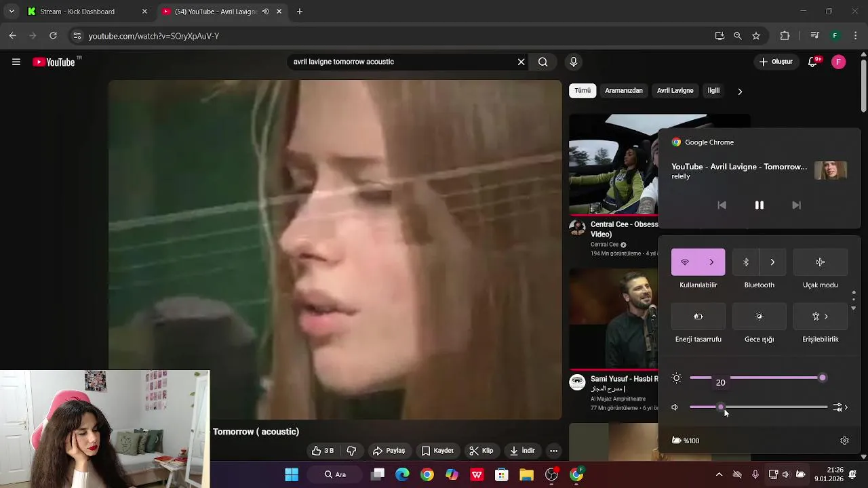Reload the page in Chrome
This screenshot has width=868, height=488.
pyautogui.click(x=54, y=35)
